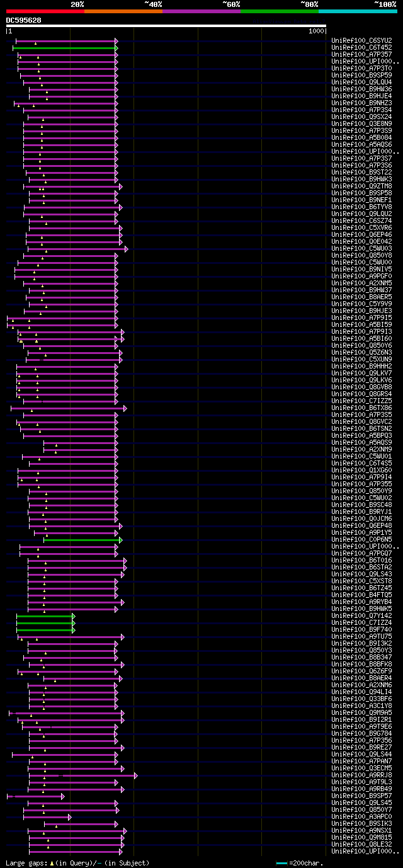403x868 pixels.
Task: Select hit label UniRef100_Q0JCM6
Action: point(361,518)
